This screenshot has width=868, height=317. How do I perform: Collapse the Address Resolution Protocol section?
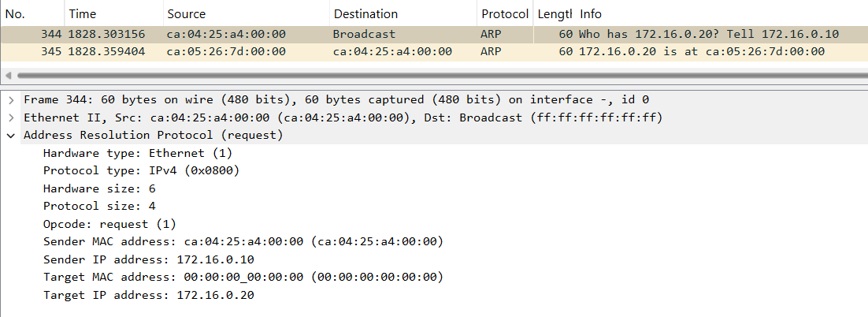(x=11, y=136)
